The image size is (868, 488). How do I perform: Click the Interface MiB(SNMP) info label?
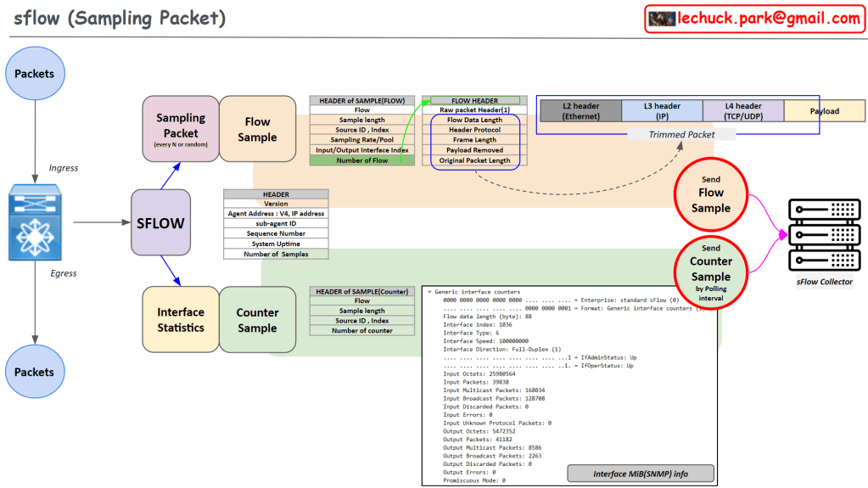coord(640,474)
